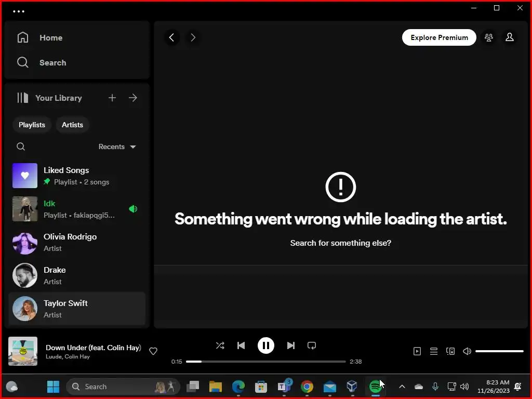The width and height of the screenshot is (532, 399).
Task: Click Down Under album cover
Action: (x=23, y=351)
